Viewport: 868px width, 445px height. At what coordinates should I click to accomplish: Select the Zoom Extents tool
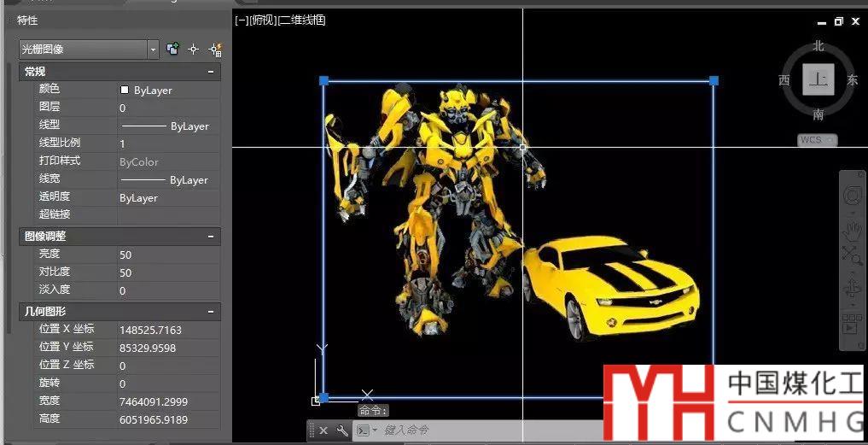coord(852,255)
